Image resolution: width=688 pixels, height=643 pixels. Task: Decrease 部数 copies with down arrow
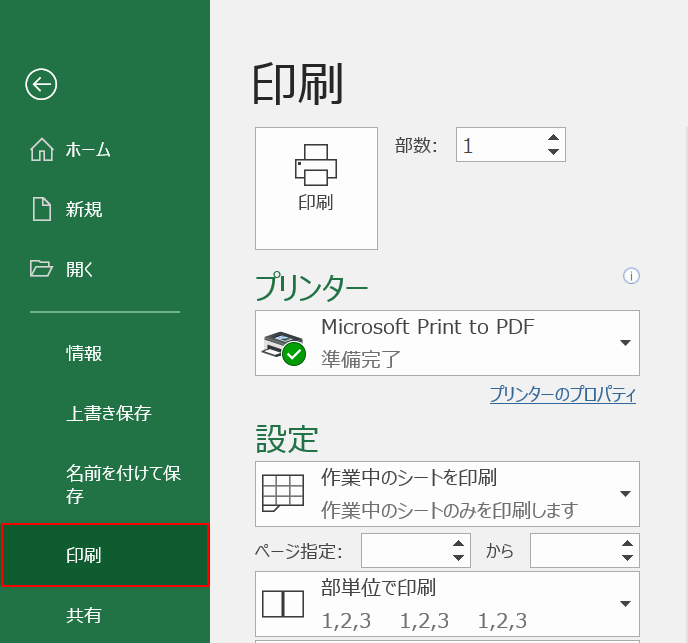pyautogui.click(x=553, y=152)
